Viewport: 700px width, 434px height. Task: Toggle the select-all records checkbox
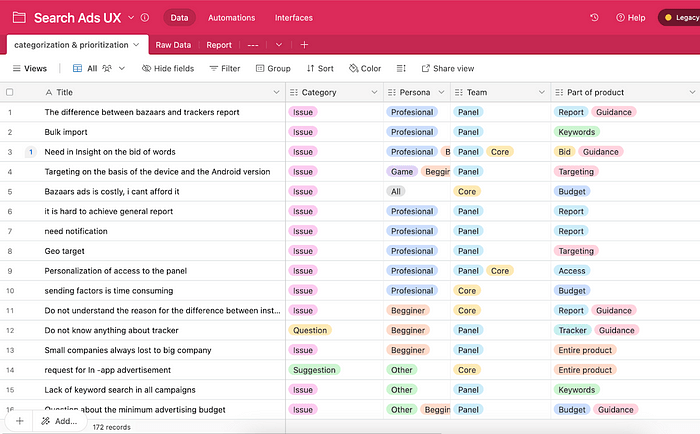9,92
